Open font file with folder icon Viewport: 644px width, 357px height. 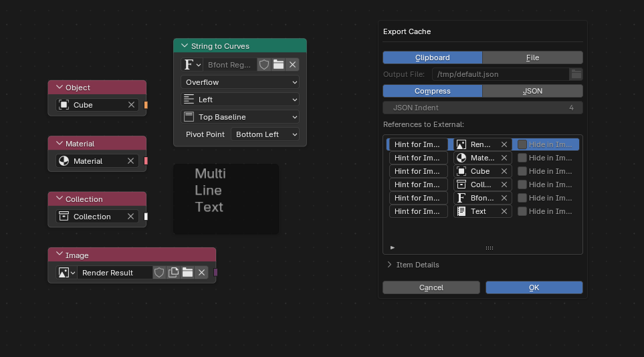278,65
